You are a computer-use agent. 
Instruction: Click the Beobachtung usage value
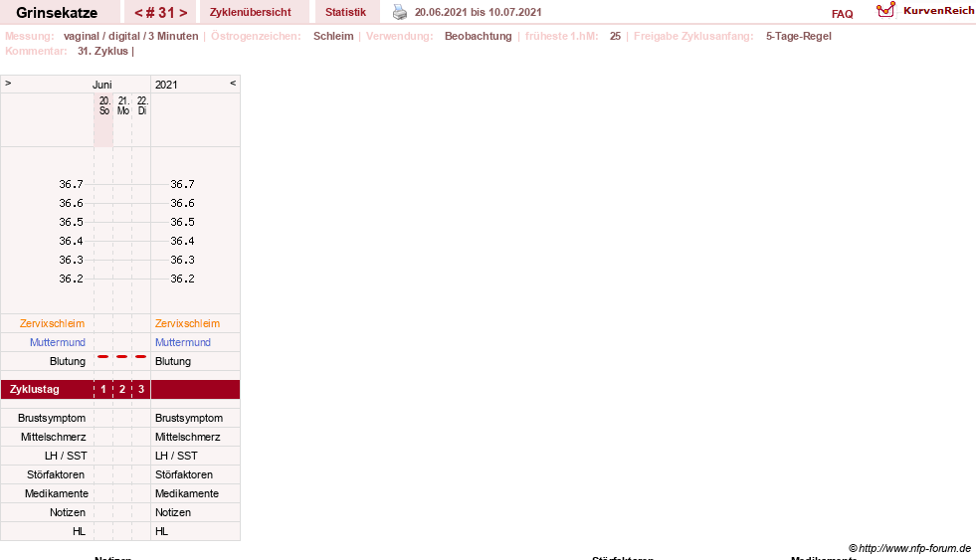(x=478, y=36)
